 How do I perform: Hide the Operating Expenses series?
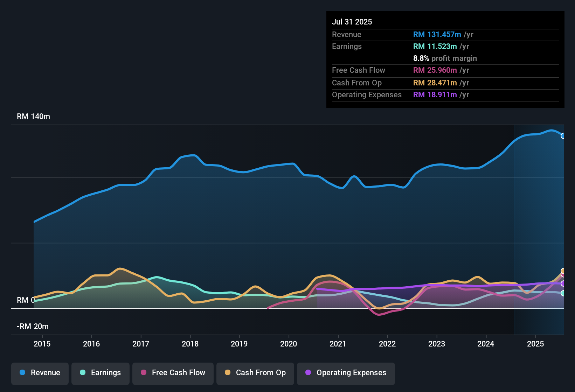[x=346, y=373]
